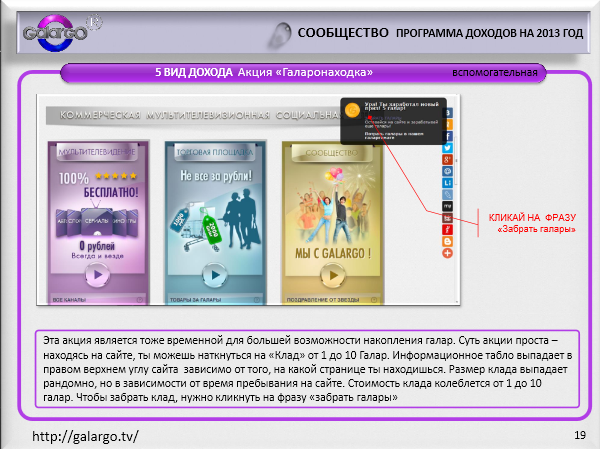The width and height of the screenshot is (600, 449).
Task: Share via the Google Plus icon
Action: click(x=448, y=159)
